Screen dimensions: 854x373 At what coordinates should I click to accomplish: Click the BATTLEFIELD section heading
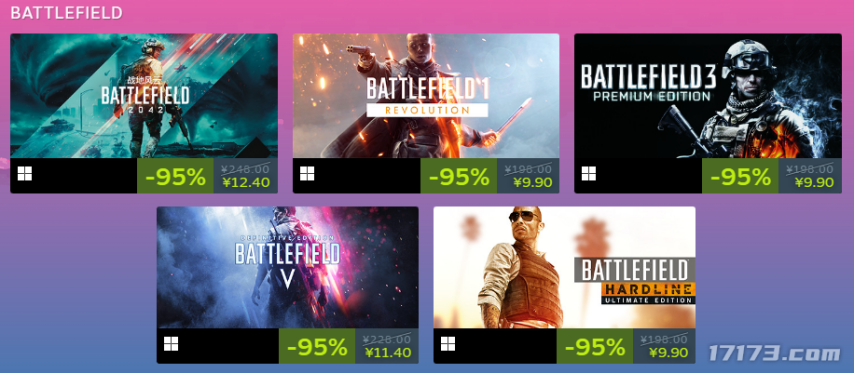[66, 13]
